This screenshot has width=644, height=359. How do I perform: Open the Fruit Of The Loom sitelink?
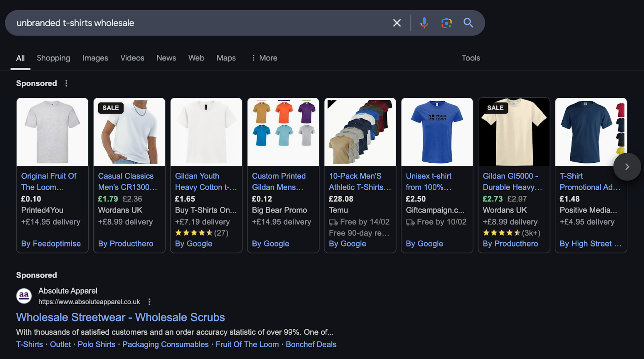point(247,344)
